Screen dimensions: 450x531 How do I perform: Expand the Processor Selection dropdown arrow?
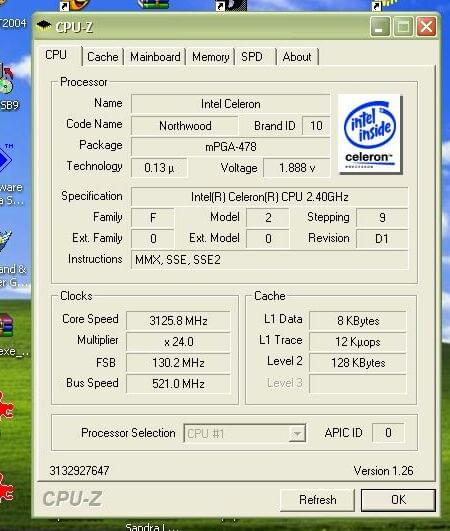(x=297, y=433)
